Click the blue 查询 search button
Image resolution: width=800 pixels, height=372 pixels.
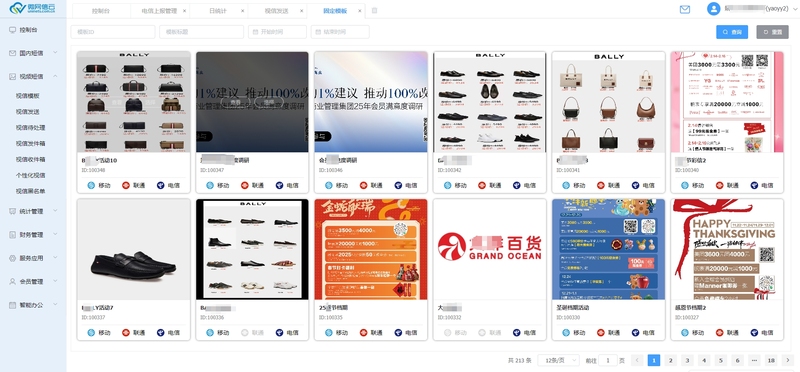click(x=732, y=32)
